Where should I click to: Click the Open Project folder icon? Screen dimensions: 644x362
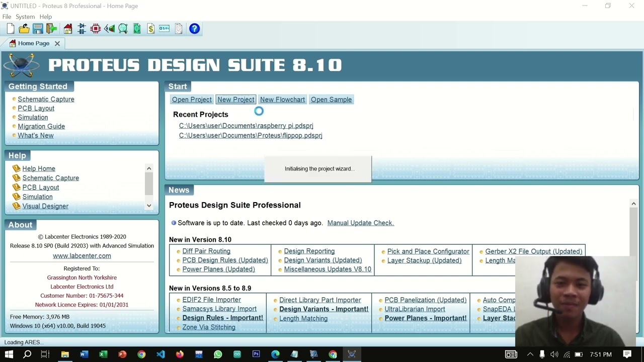pos(24,29)
